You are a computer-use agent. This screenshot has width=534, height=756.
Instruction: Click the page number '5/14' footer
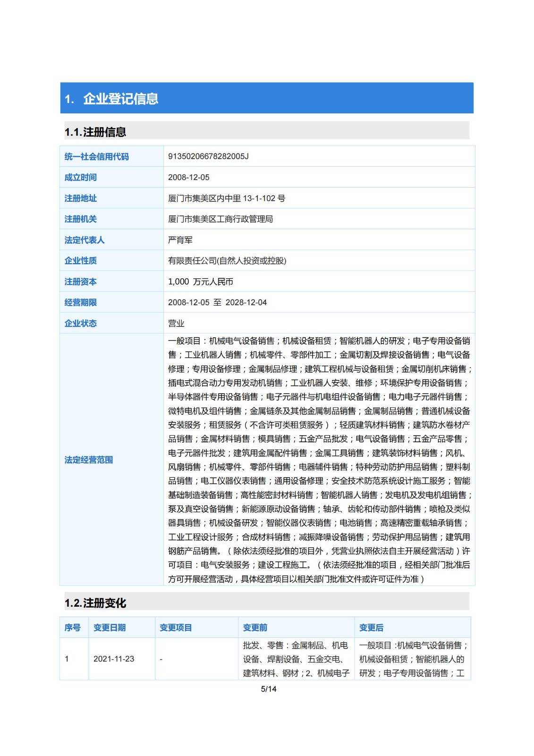(268, 689)
